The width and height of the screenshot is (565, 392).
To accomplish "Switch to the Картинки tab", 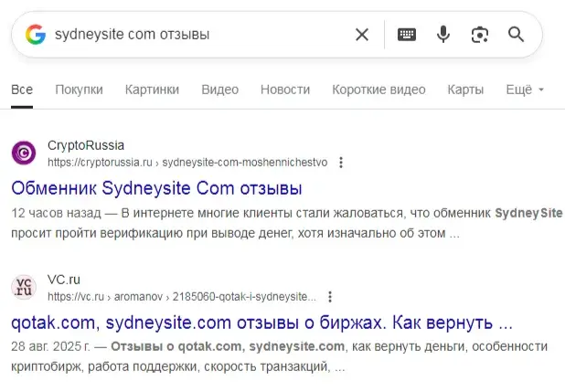I will pos(152,90).
